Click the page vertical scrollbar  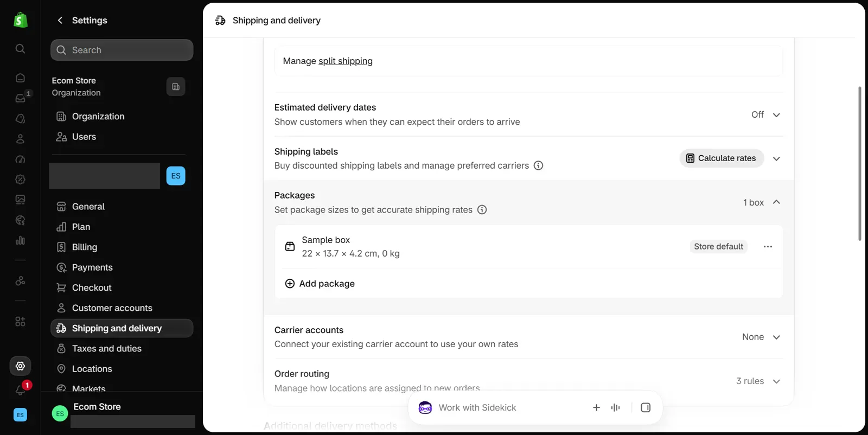point(859,163)
